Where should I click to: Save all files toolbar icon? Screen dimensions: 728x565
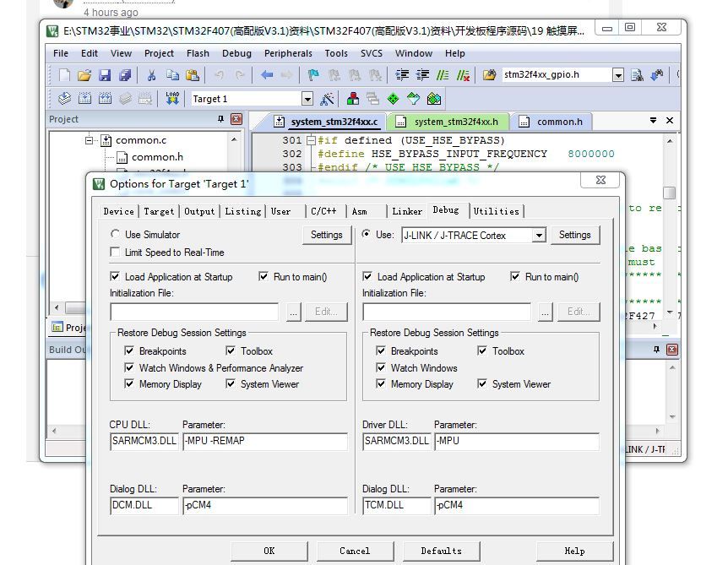125,75
